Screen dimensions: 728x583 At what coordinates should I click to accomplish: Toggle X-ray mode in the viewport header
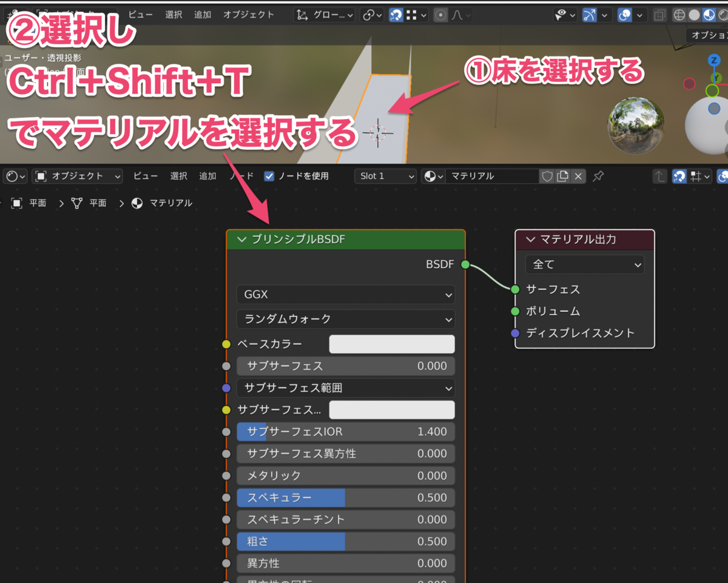[660, 15]
